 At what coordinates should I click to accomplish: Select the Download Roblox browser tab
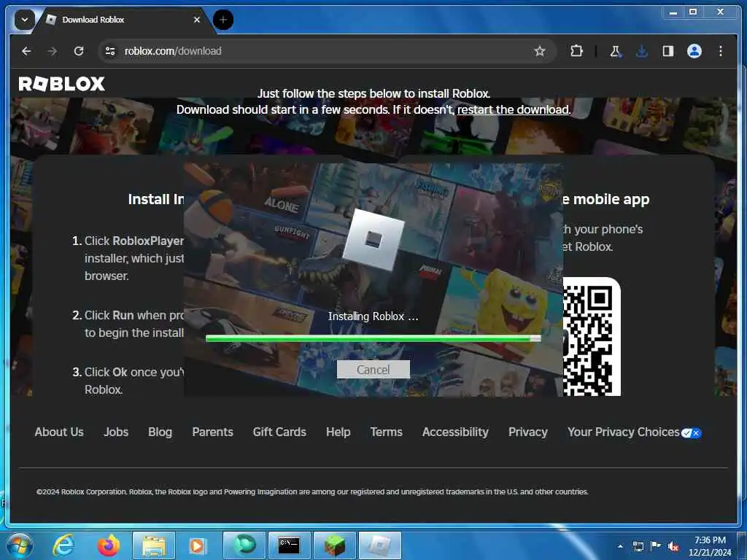coord(123,20)
